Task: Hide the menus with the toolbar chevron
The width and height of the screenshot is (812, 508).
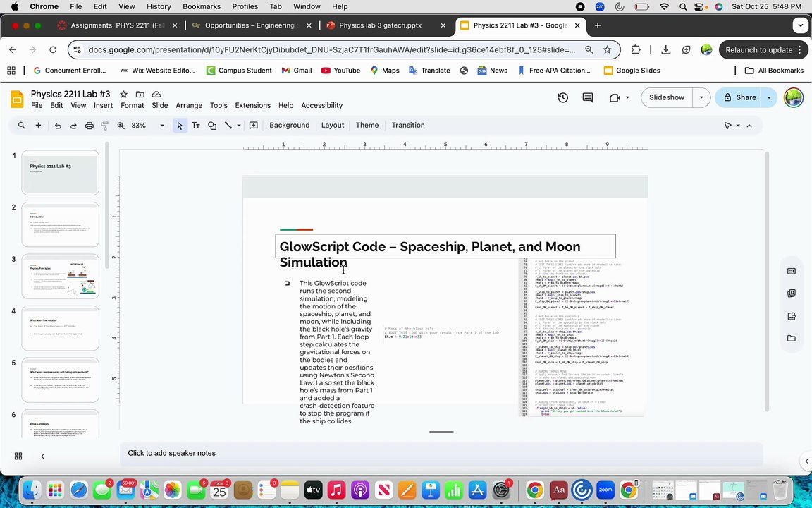Action: 749,126
